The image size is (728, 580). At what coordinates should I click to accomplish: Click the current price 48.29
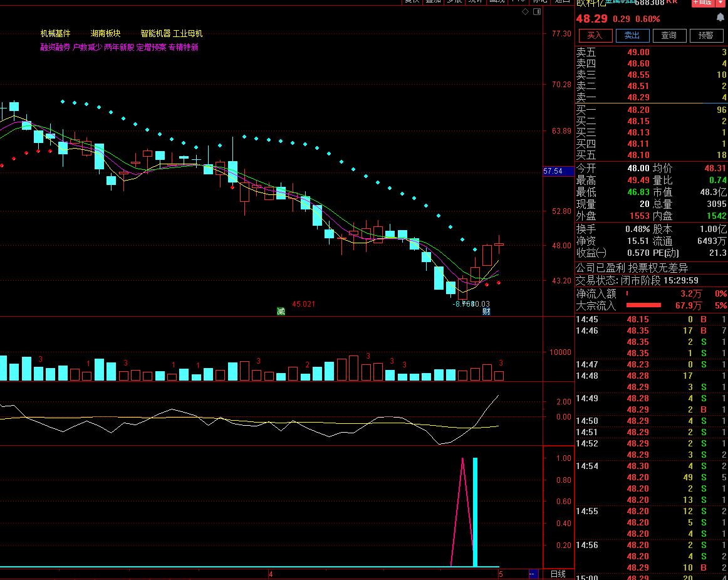tap(591, 19)
